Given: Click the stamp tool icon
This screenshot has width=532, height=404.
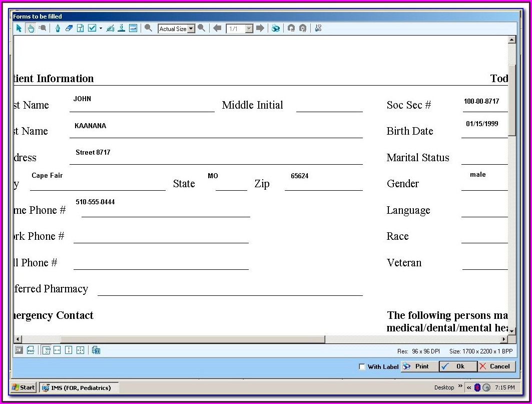Looking at the screenshot, I should tap(121, 29).
